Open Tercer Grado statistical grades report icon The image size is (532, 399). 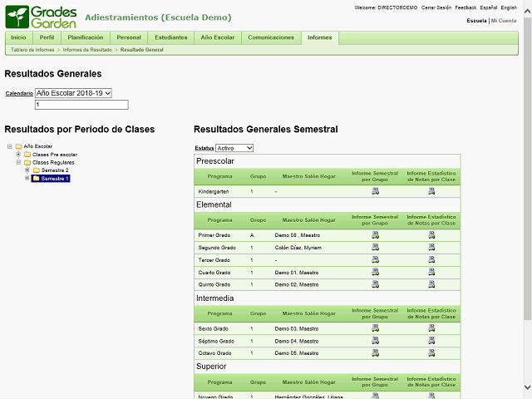[x=431, y=260]
